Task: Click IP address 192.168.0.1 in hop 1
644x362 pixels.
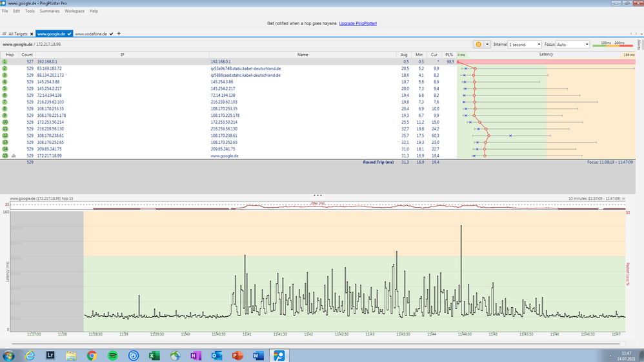Action: tap(47, 62)
